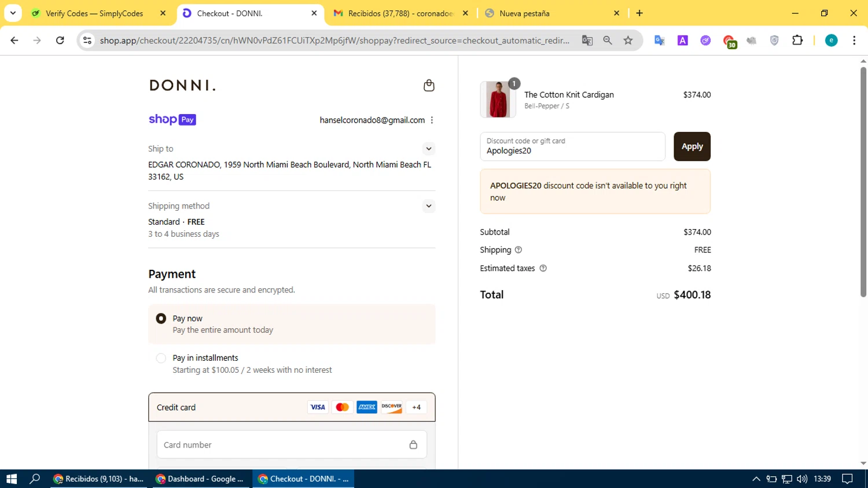
Task: Click the American Express icon
Action: [x=367, y=408]
